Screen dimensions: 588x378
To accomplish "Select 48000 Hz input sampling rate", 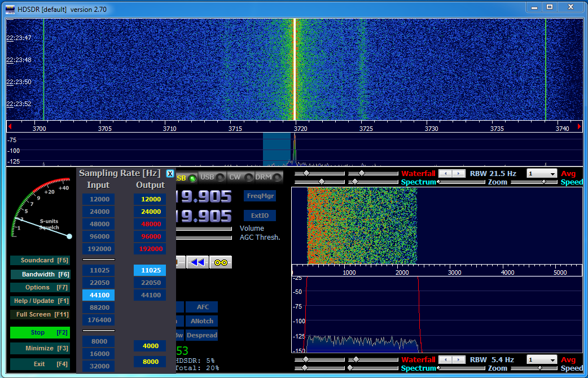I will click(99, 224).
